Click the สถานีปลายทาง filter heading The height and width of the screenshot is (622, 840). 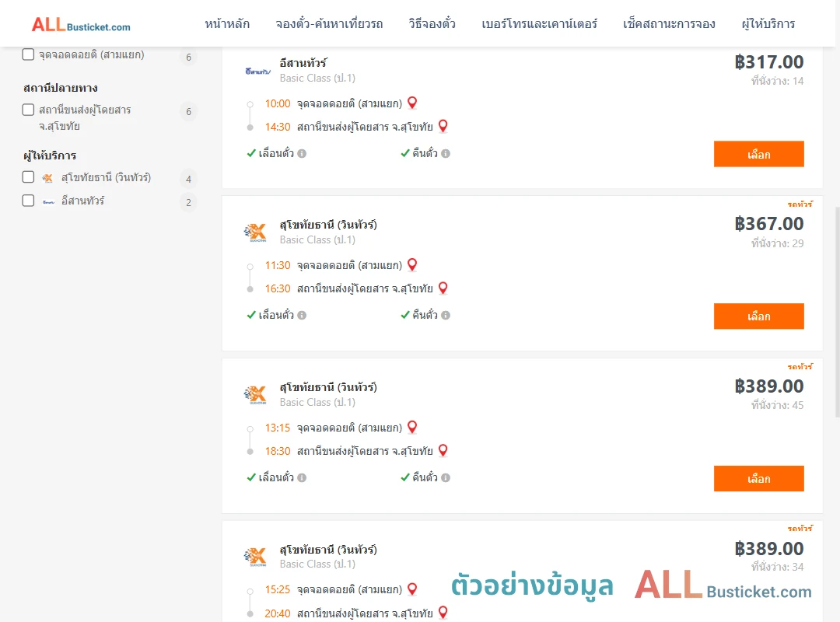click(x=61, y=88)
